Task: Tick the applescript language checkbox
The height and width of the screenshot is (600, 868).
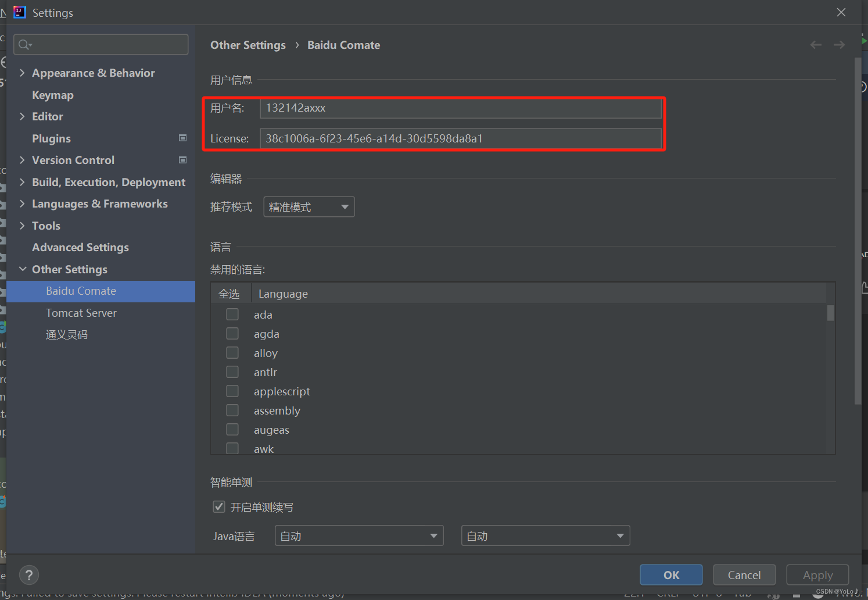Action: [x=232, y=391]
